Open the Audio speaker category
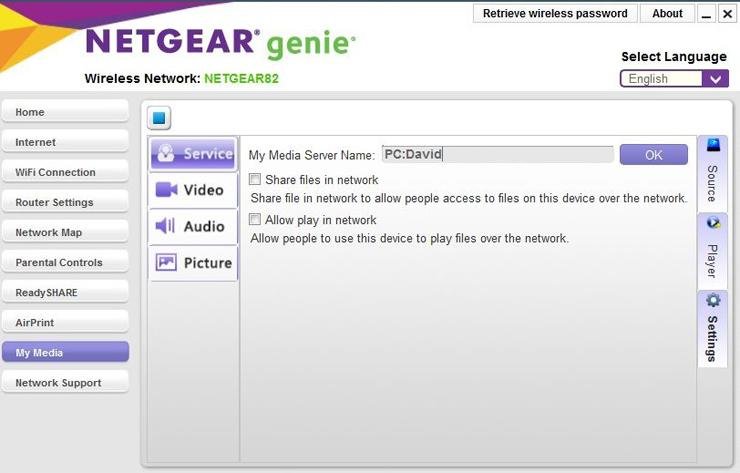 [x=194, y=227]
